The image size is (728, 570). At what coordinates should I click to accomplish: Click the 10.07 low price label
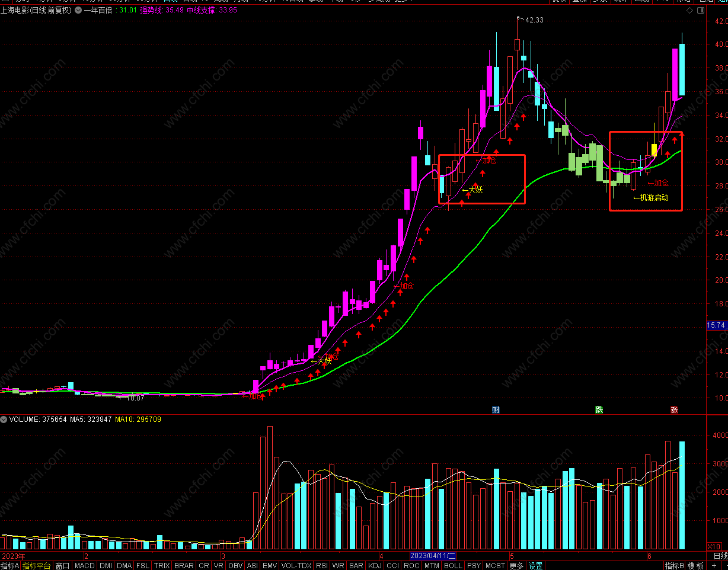click(x=136, y=398)
